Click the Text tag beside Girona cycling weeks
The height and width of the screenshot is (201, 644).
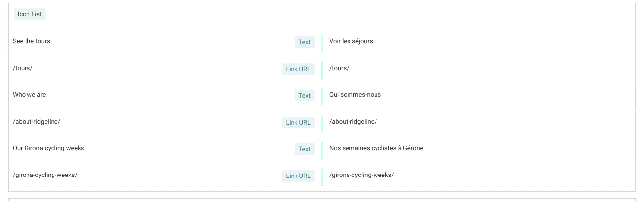coord(304,149)
